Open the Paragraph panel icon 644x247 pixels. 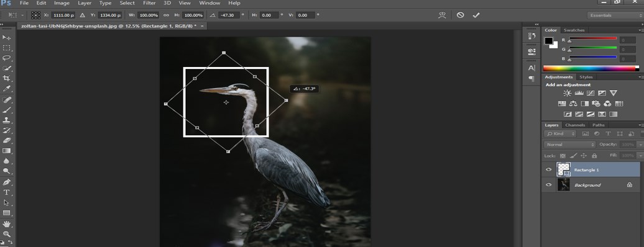tap(531, 78)
